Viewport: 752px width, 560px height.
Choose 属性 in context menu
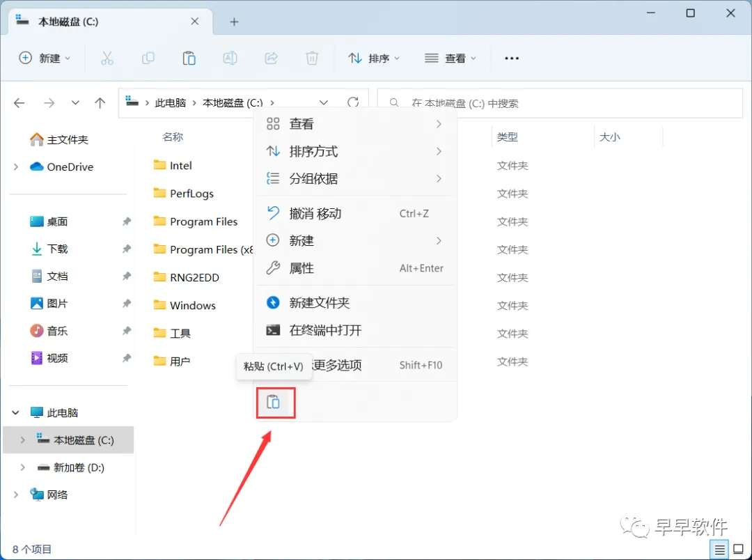pos(355,267)
